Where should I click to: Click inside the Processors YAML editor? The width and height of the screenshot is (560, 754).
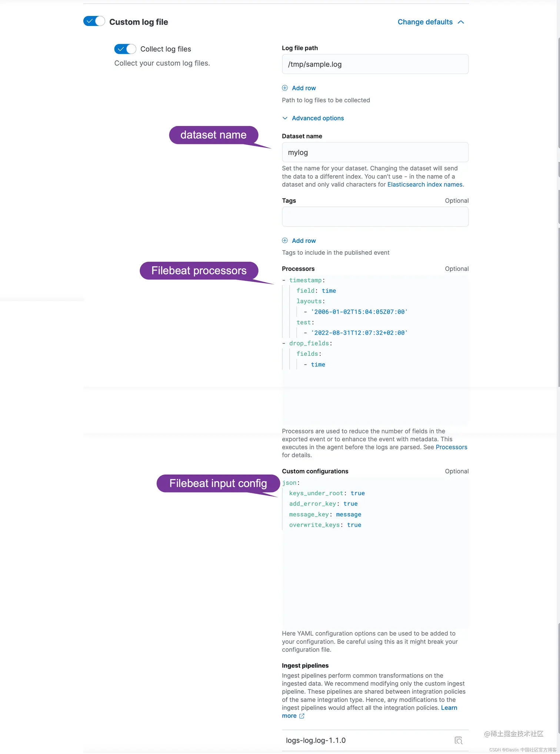click(375, 350)
